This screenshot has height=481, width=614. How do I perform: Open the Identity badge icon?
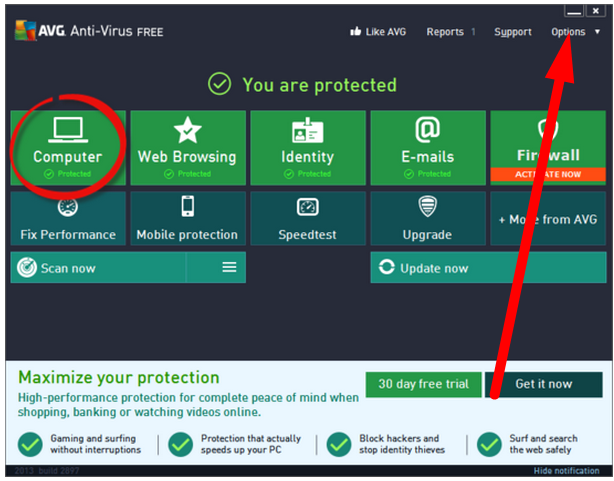308,130
